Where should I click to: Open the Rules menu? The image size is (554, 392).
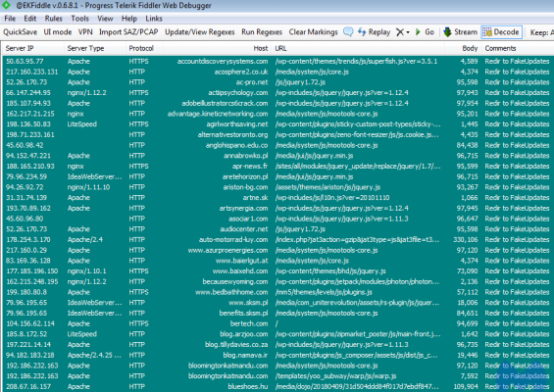53,19
